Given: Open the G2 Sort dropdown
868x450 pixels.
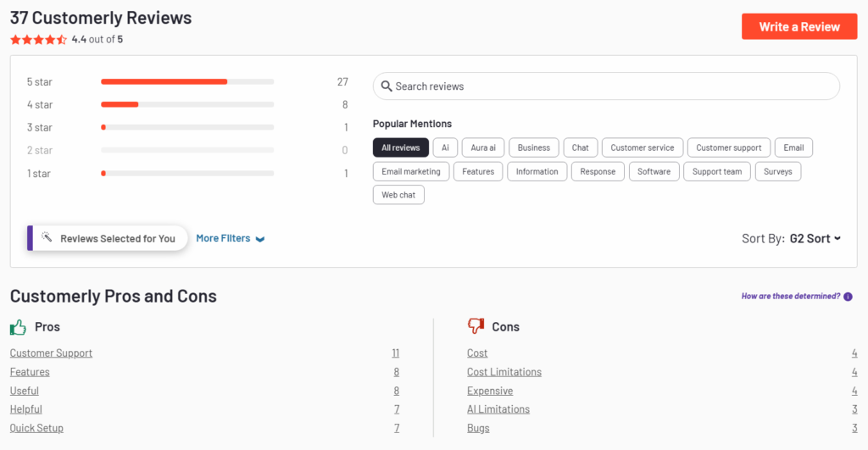Looking at the screenshot, I should pos(815,239).
